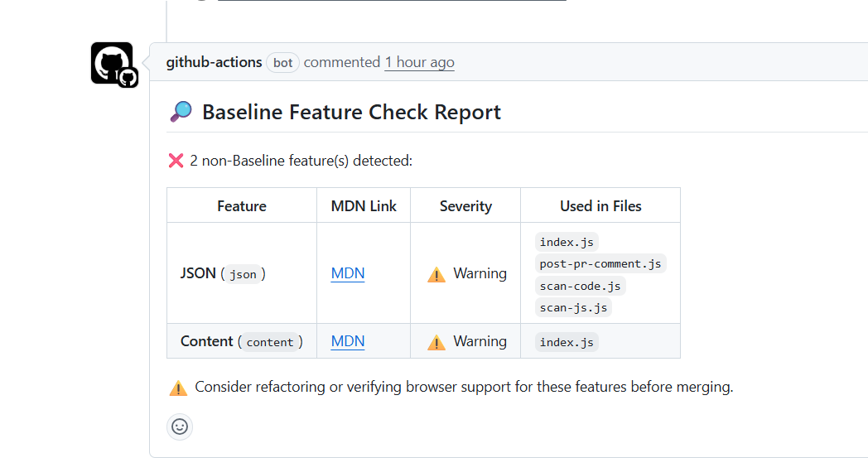Open the '1 hour ago' timestamp link

pyautogui.click(x=420, y=63)
